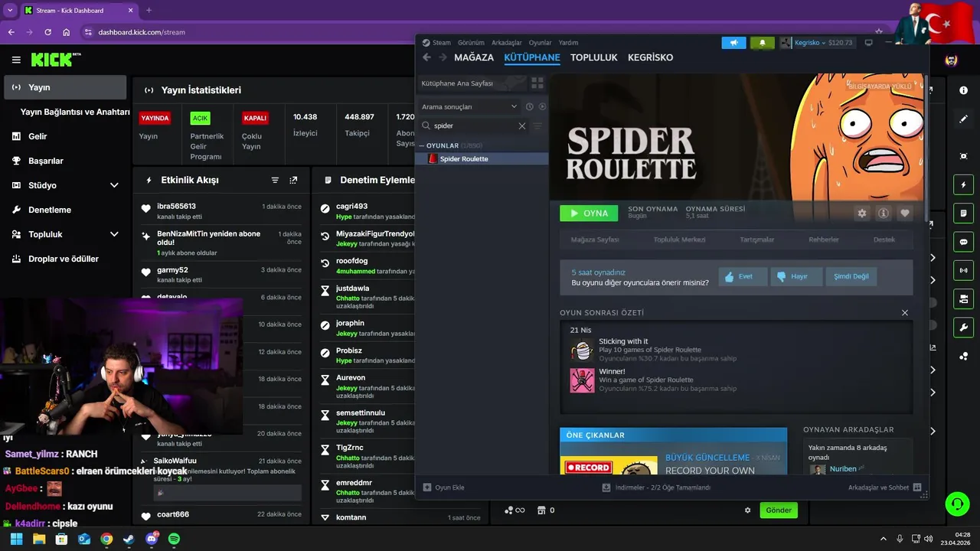
Task: Open Steam library advanced filter icon
Action: click(x=537, y=126)
